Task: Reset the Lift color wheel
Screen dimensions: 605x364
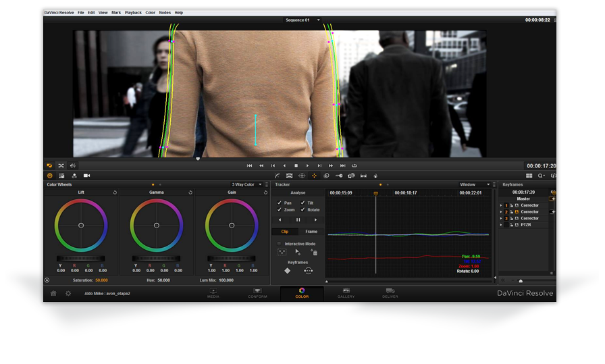Action: click(115, 192)
